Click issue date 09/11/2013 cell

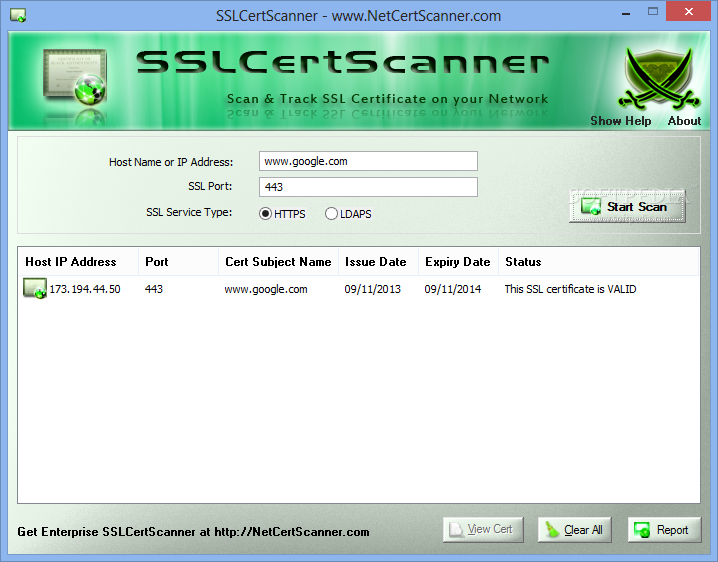[x=372, y=289]
